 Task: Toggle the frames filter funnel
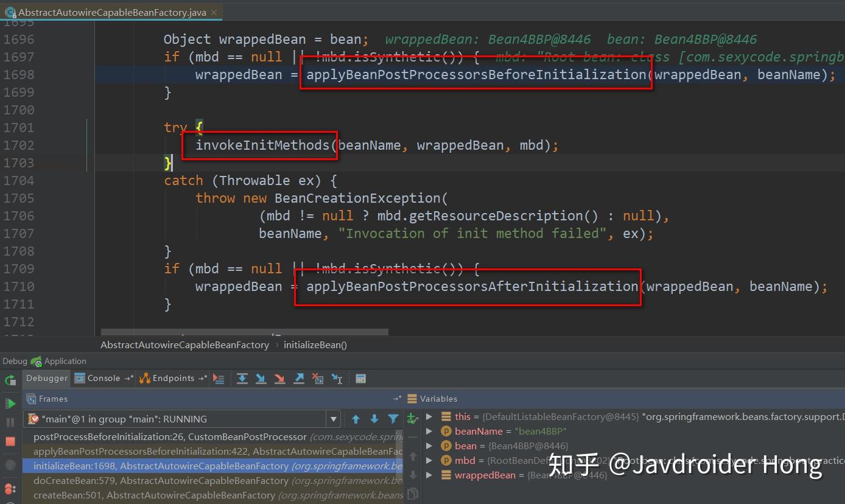click(391, 419)
